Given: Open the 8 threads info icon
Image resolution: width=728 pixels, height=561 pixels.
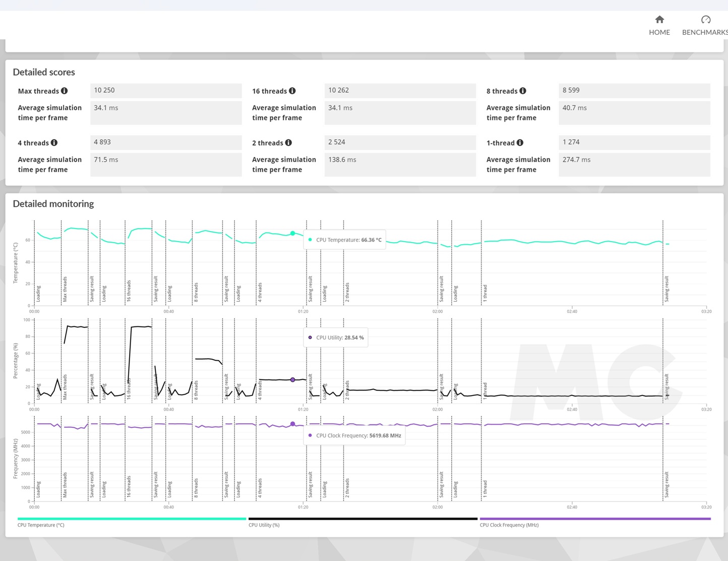Looking at the screenshot, I should pos(523,91).
